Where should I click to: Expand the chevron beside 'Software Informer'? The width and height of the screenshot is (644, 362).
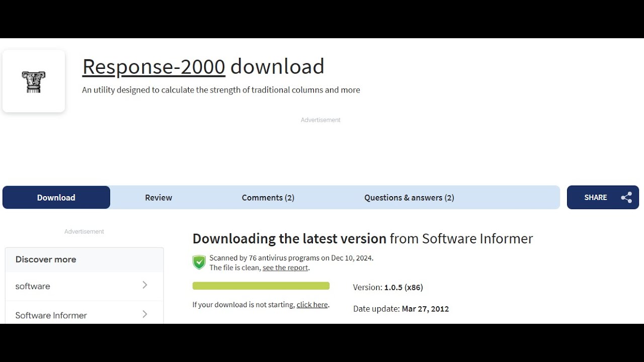145,314
